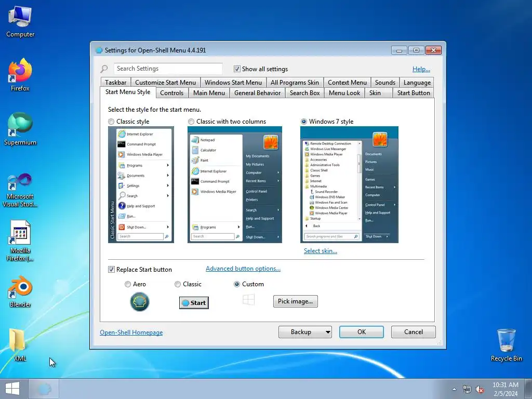532x399 pixels.
Task: Expand the Backup dropdown arrow
Action: coord(328,332)
